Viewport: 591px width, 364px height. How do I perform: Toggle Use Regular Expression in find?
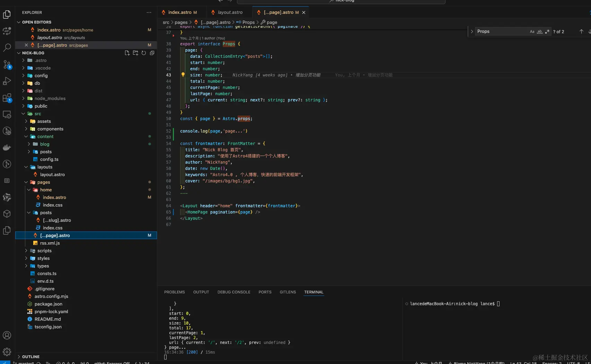pyautogui.click(x=547, y=31)
